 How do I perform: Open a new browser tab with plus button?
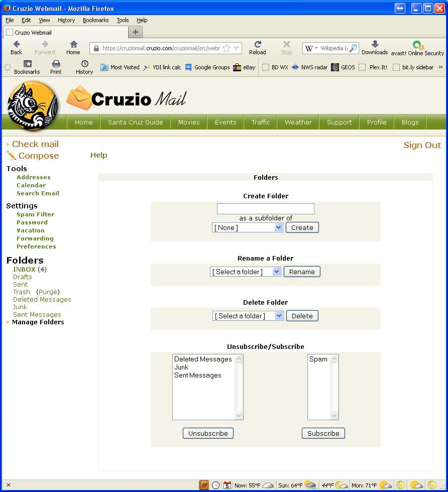point(135,32)
